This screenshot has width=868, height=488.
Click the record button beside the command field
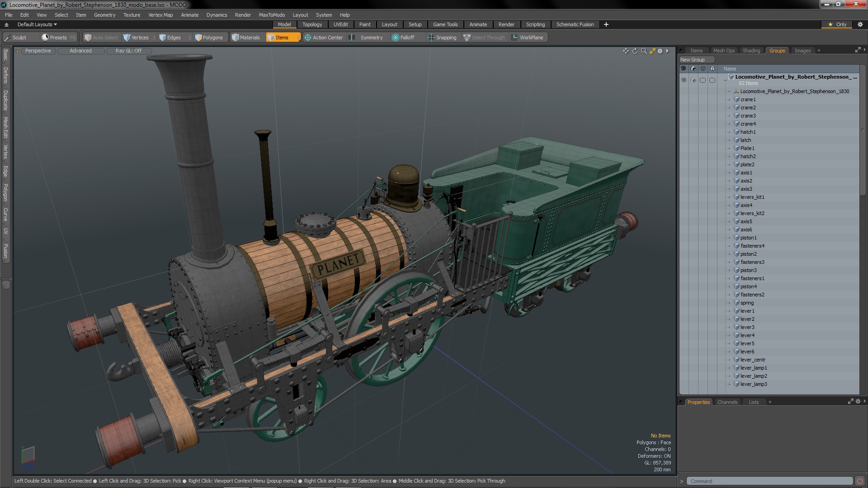pos(860,481)
